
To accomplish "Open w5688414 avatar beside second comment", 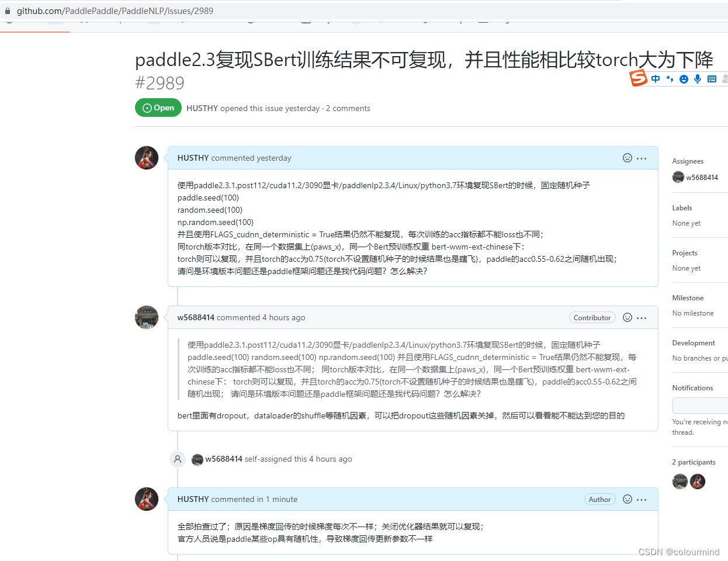I will 147,317.
